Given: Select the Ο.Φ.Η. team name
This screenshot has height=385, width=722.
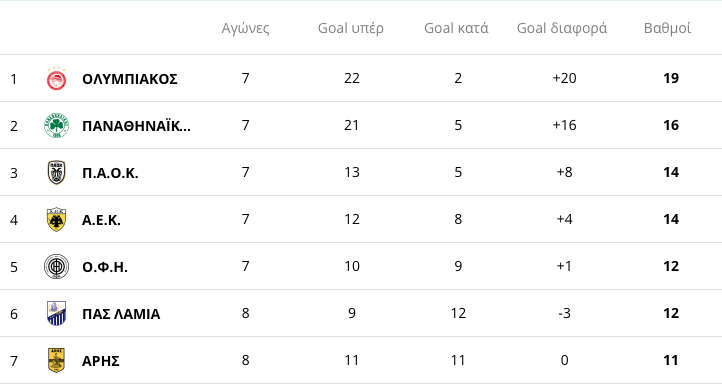Looking at the screenshot, I should click(105, 267).
